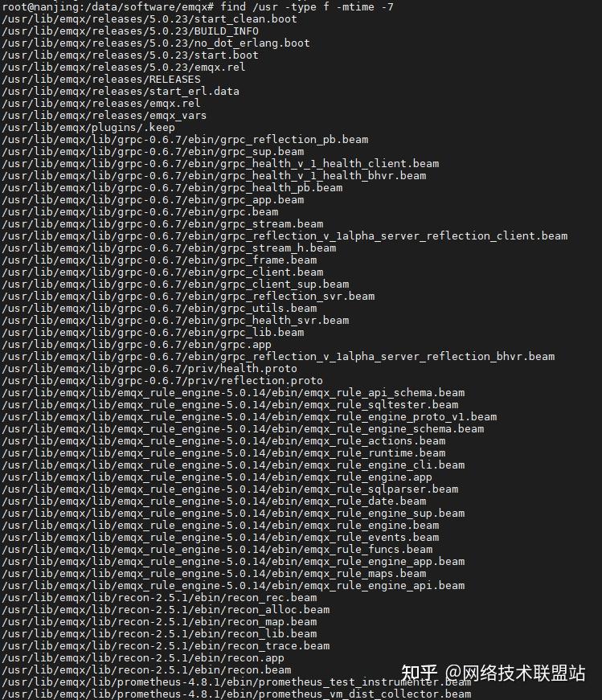Select the emqx_rule_sqltester.beam line
602x700 pixels.
[x=230, y=404]
